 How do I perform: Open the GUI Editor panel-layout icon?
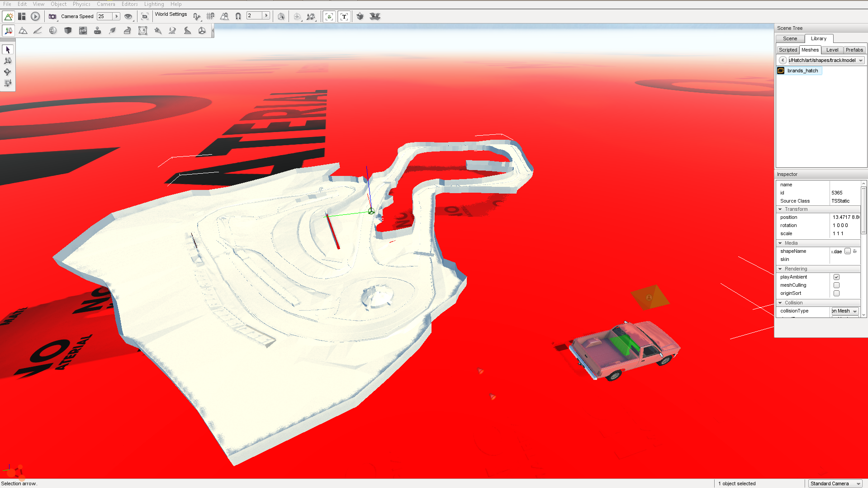click(22, 17)
